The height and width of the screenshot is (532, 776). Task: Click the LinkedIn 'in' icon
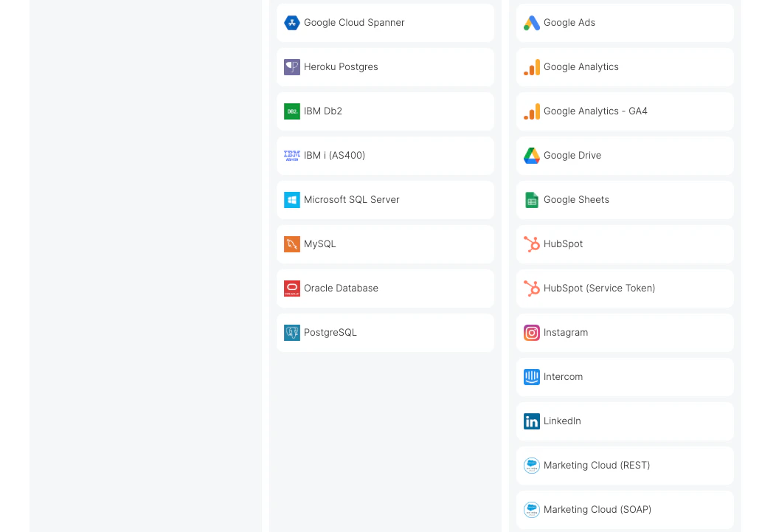click(x=532, y=421)
